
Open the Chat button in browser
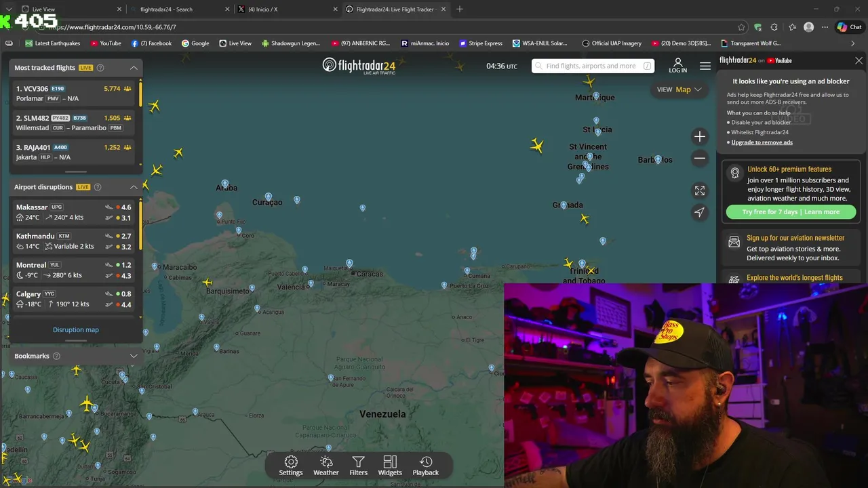tap(849, 27)
